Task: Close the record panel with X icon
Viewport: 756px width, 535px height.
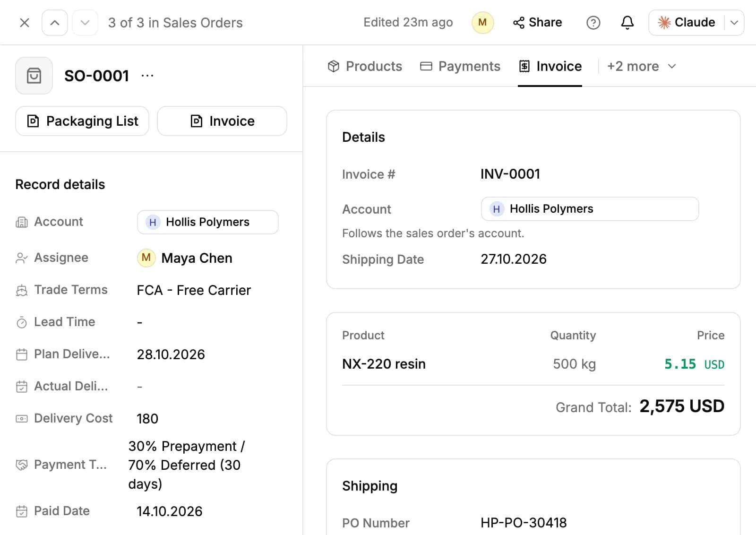Action: (x=25, y=23)
